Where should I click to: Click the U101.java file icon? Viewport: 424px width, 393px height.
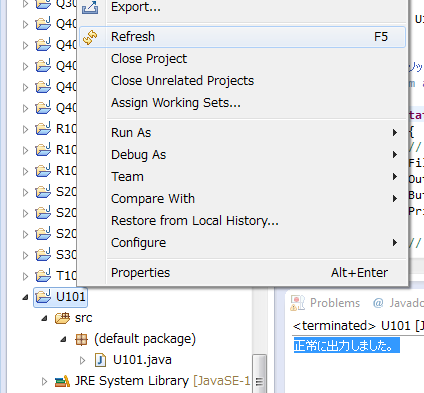100,360
